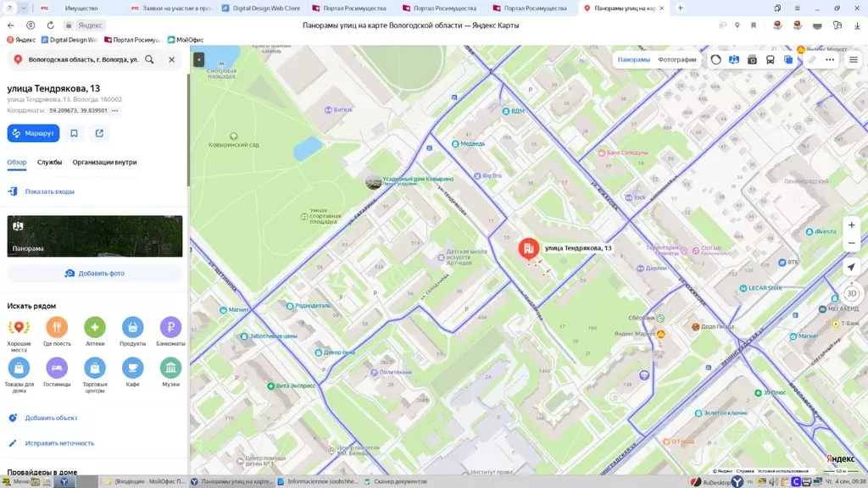
Task: Choose the Аптеки nearby category icon
Action: 95,327
